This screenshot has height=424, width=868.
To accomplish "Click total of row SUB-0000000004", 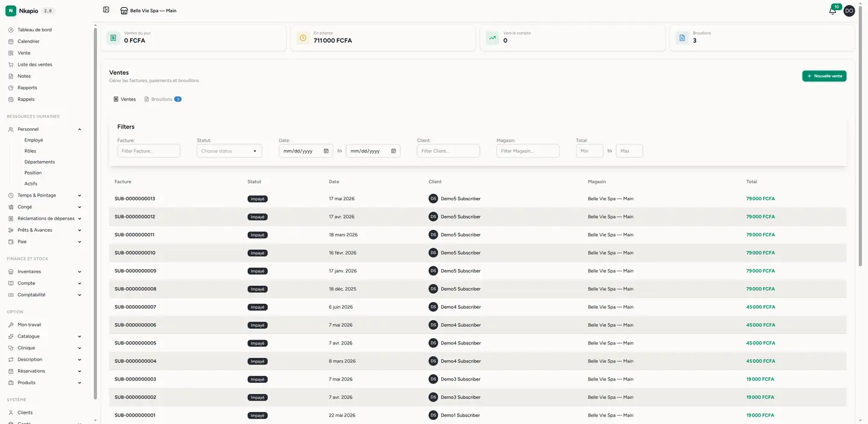I will [x=761, y=361].
